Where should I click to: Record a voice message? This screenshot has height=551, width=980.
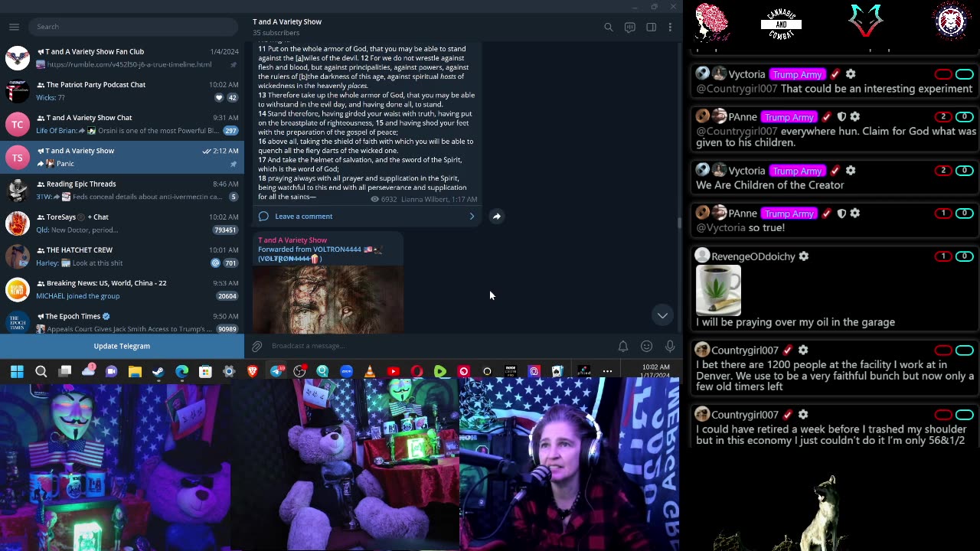click(x=670, y=346)
